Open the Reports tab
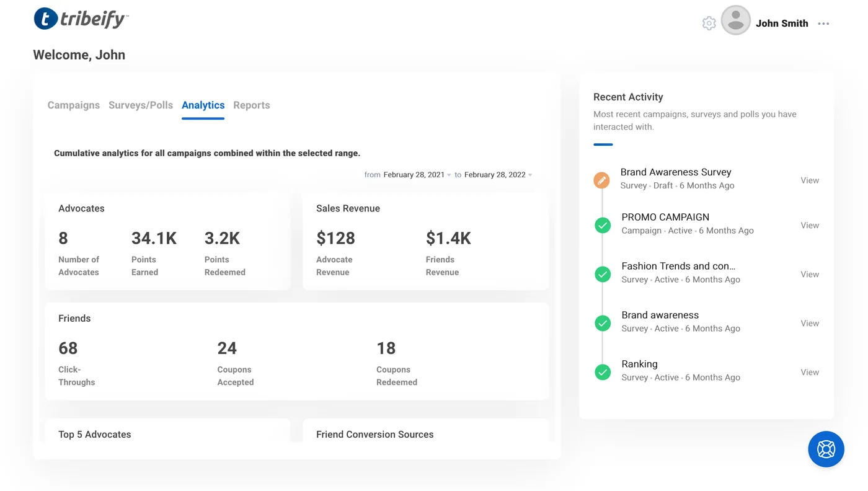Viewport: 868px width, 491px height. (252, 105)
